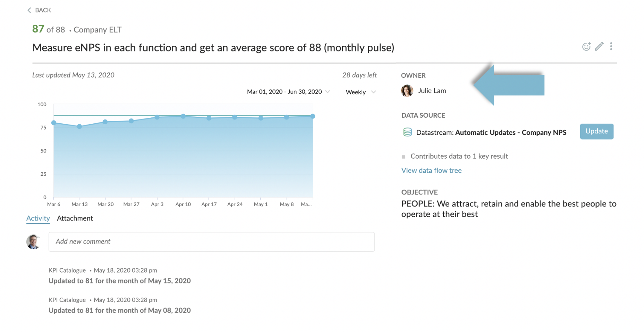Screen dimensions: 644x332
Task: Click the Add new comment field
Action: (x=212, y=242)
